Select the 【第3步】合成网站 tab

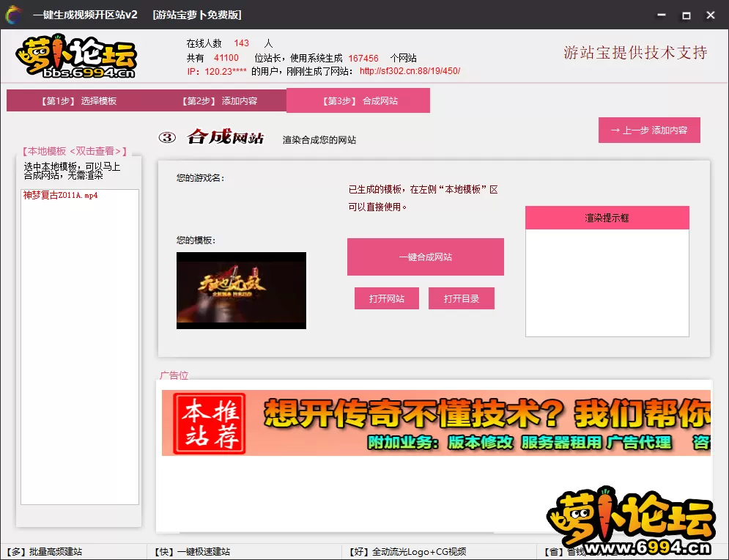(x=358, y=100)
